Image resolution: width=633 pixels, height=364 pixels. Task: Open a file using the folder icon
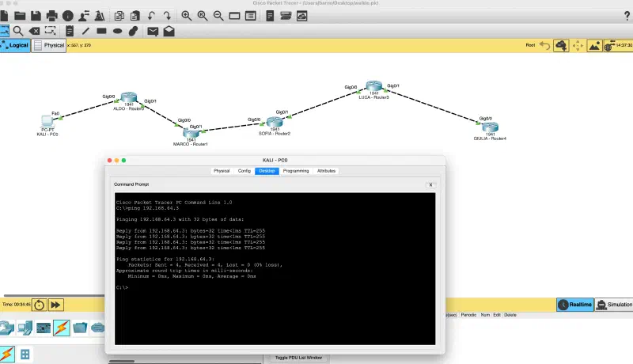pyautogui.click(x=20, y=16)
